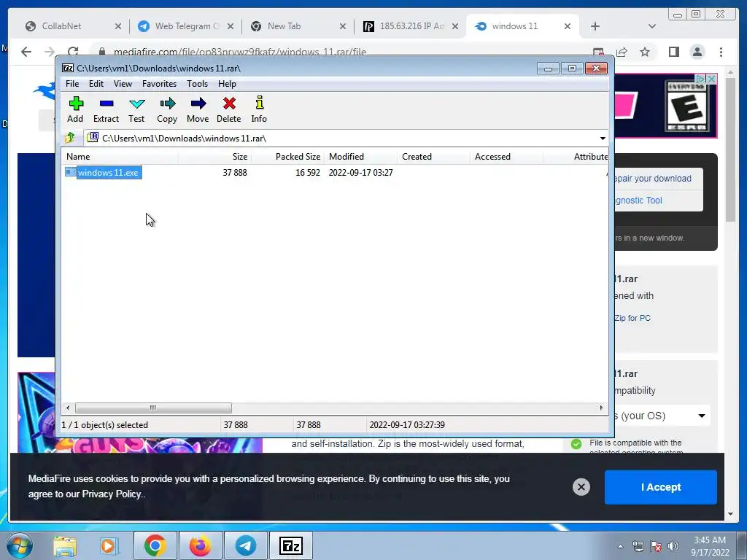Click the Zip for PC link
Screen dimensions: 747x560
(632, 318)
